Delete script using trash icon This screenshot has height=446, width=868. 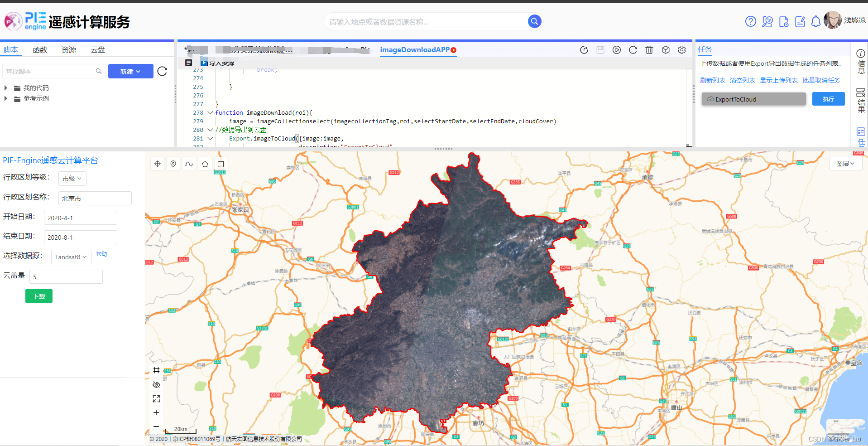pos(649,50)
